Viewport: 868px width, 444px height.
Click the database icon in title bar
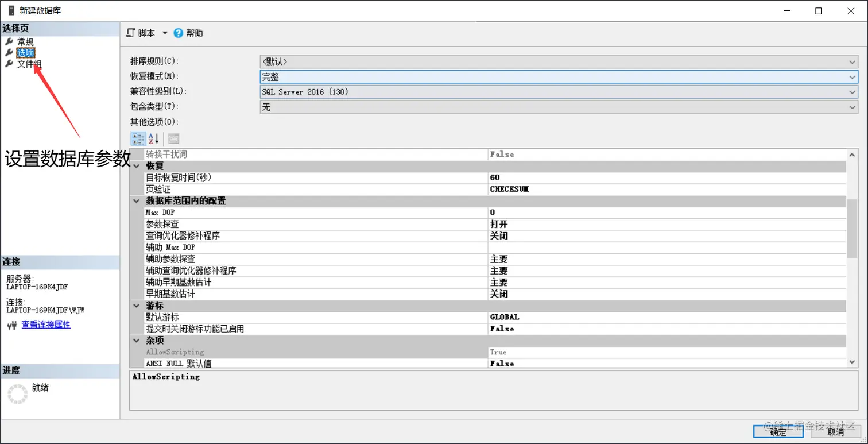coord(11,10)
